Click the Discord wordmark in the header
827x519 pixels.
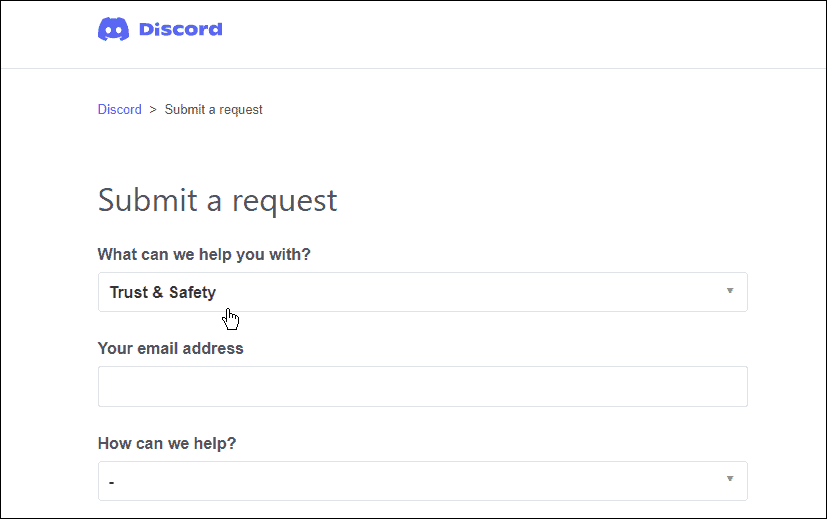180,30
